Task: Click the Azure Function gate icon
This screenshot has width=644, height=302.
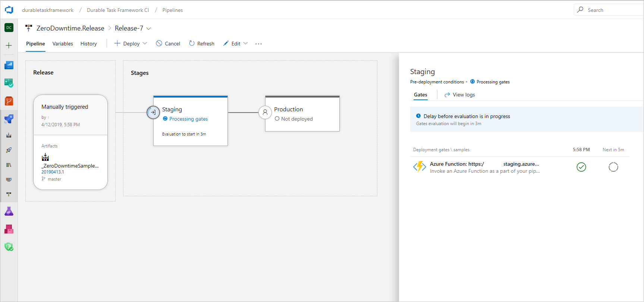Action: point(420,166)
